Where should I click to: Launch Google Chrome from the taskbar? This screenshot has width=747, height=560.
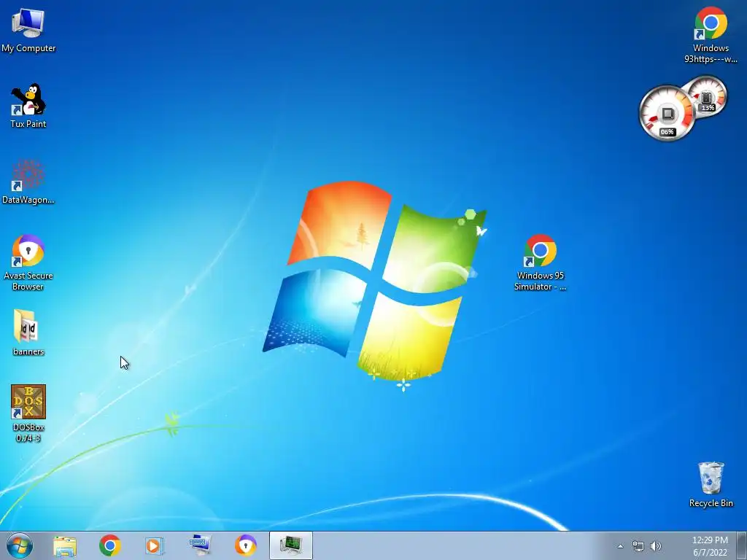point(110,545)
